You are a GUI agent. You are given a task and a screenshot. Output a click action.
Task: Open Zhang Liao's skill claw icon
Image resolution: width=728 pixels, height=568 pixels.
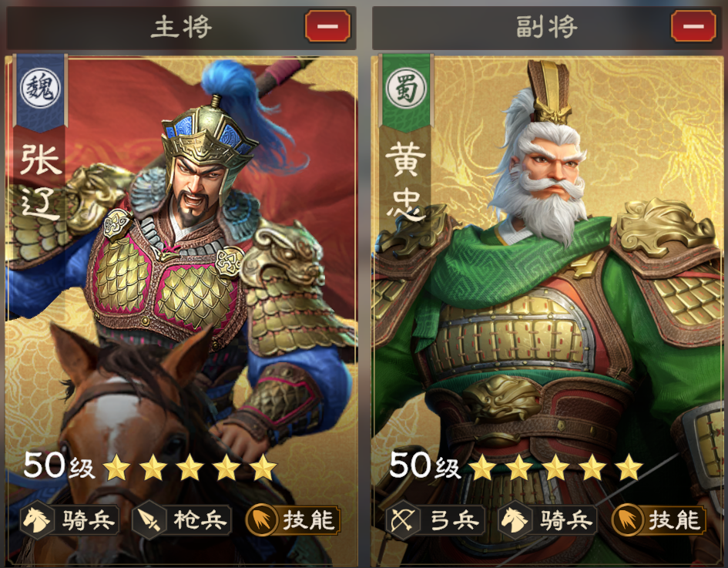point(261,519)
